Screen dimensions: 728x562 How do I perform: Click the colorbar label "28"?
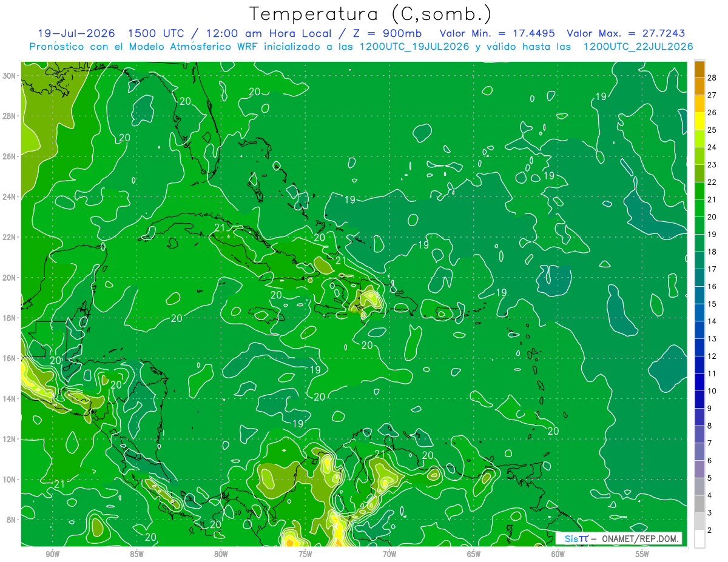tap(712, 77)
